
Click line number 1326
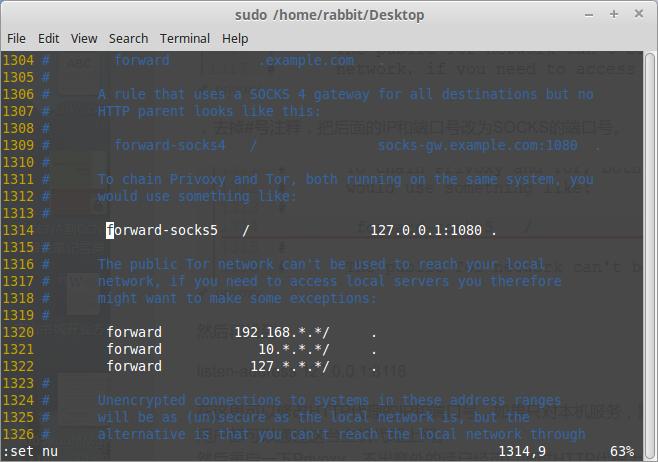click(x=18, y=434)
